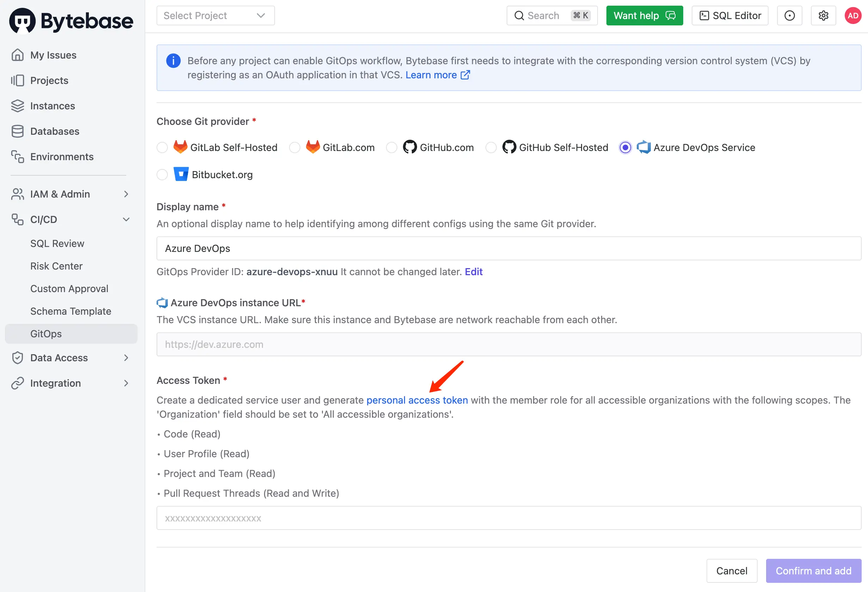This screenshot has height=592, width=868.
Task: Click the terminal icon on the SQL Editor button
Action: point(704,16)
